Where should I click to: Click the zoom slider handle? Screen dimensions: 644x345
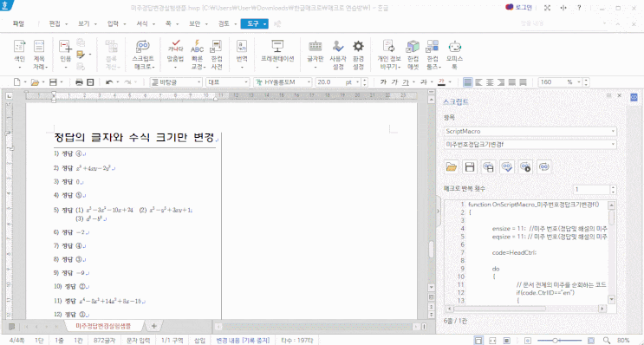pyautogui.click(x=555, y=340)
